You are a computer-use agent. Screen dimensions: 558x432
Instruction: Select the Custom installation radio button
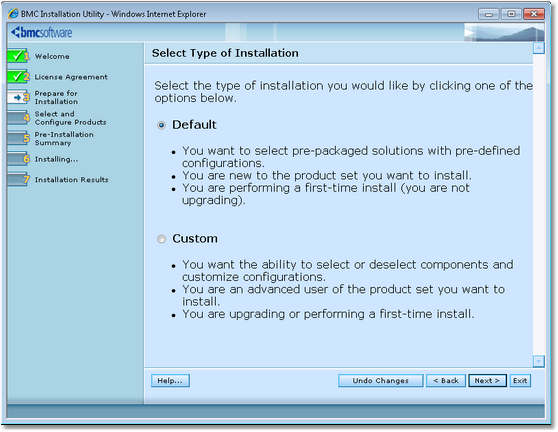pyautogui.click(x=162, y=239)
